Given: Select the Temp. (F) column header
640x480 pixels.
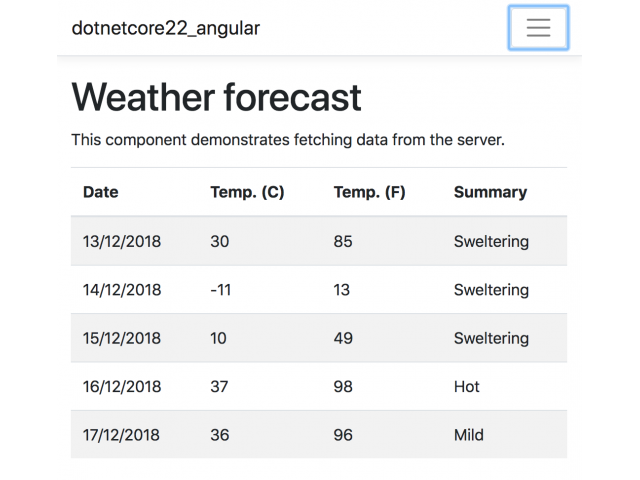Looking at the screenshot, I should click(x=369, y=192).
